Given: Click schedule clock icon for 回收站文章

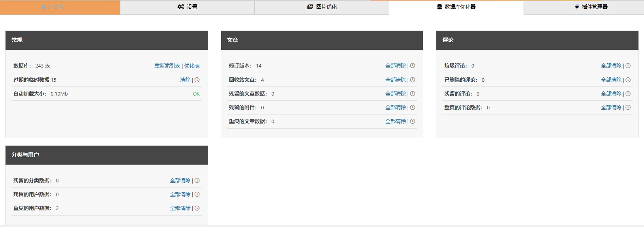Looking at the screenshot, I should 413,80.
